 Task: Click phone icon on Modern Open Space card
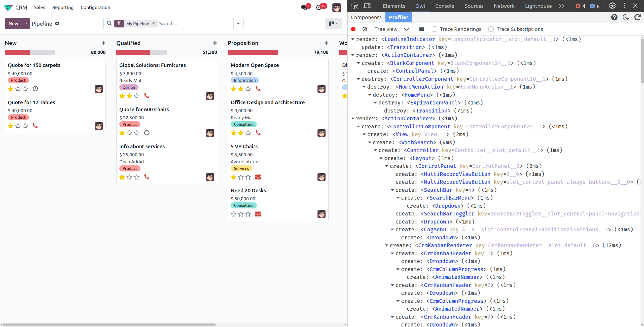pos(258,89)
